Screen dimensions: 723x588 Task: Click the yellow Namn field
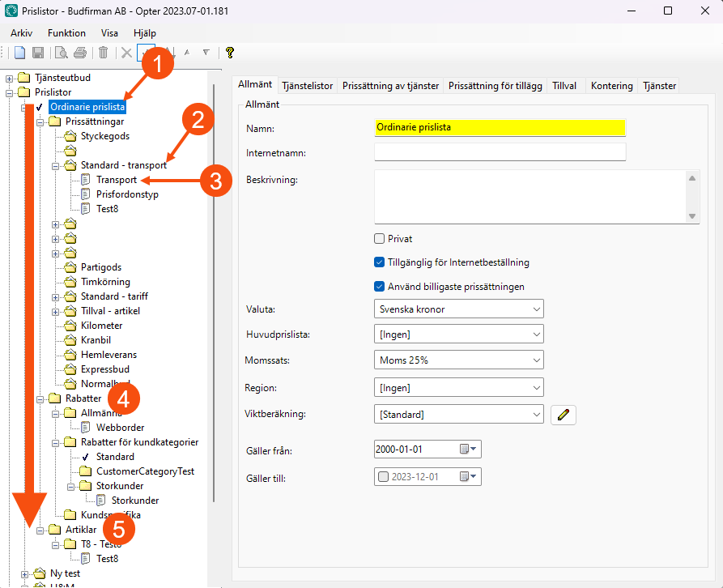pos(500,128)
